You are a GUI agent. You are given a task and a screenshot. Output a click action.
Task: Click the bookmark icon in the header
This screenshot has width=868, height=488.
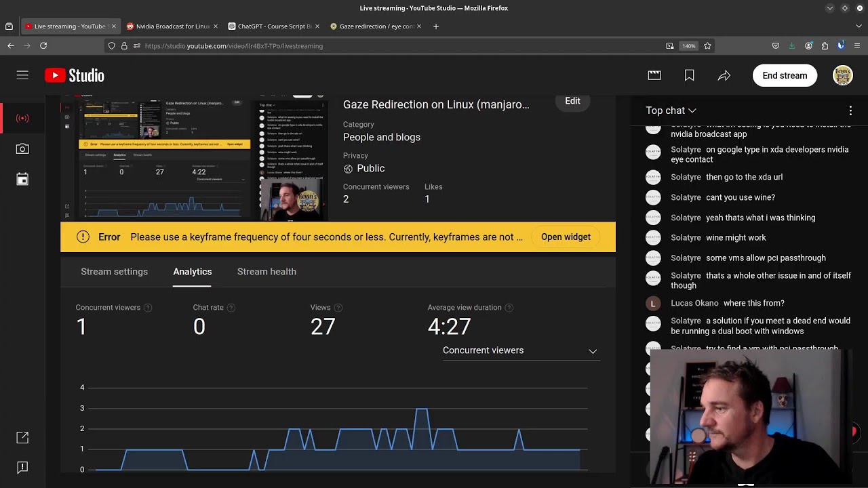[689, 75]
